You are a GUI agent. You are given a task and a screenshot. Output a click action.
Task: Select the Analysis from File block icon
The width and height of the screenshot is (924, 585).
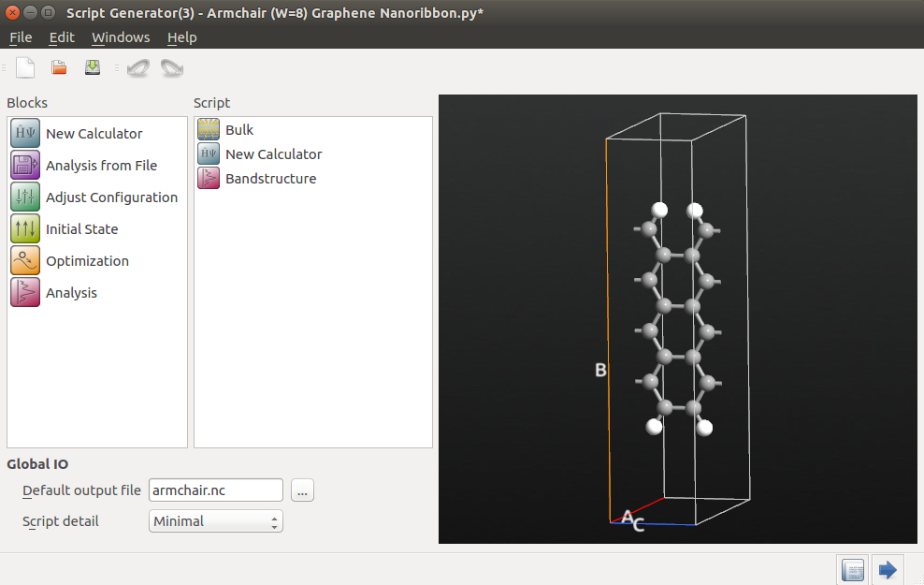coord(24,165)
